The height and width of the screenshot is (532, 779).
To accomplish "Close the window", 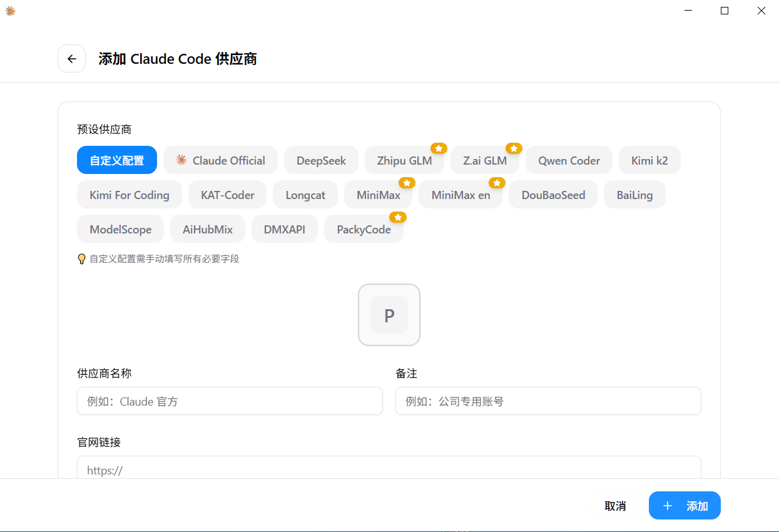I will 761,11.
